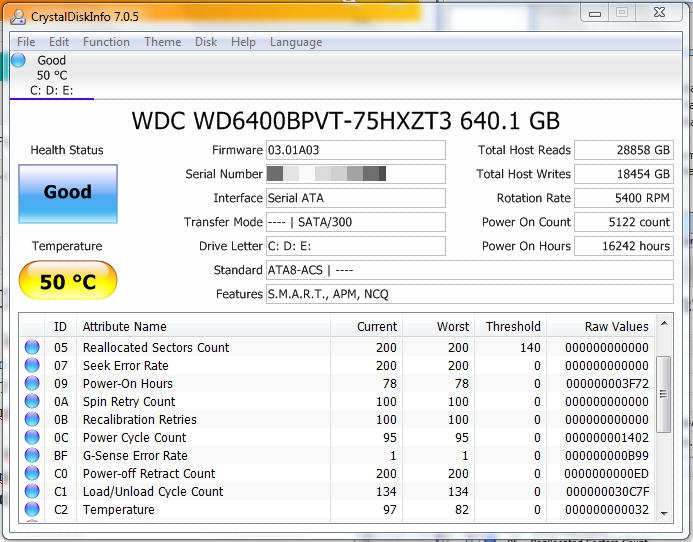Click status orb for Power-off Retract Count
Screen dimensions: 693x542
(32, 473)
